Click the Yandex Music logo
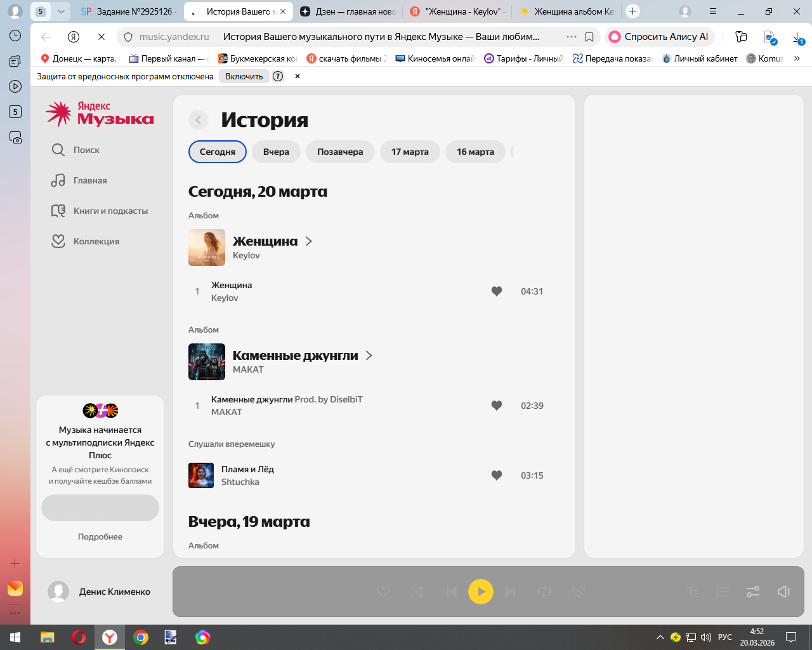The width and height of the screenshot is (812, 650). pos(100,114)
